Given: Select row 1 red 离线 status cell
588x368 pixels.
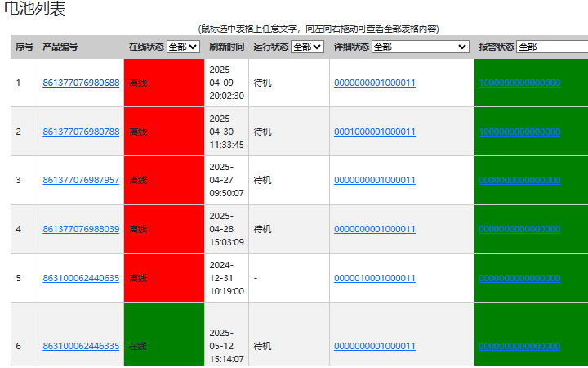Looking at the screenshot, I should 164,83.
